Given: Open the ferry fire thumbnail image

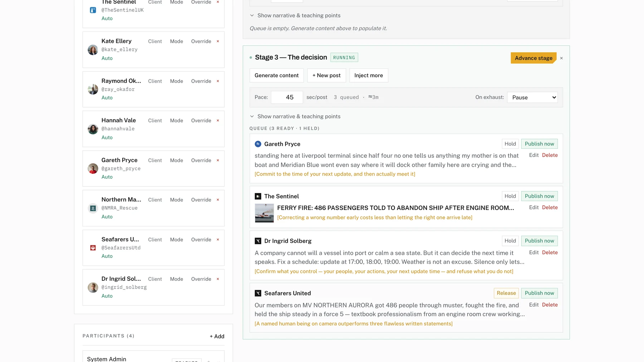Looking at the screenshot, I should click(264, 213).
